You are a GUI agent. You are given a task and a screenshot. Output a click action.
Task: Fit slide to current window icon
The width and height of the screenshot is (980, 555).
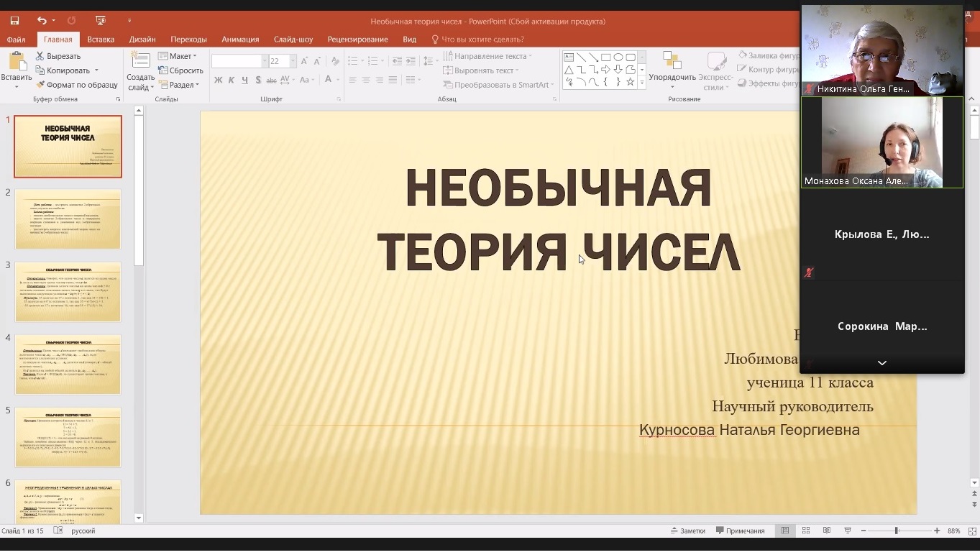coord(972,531)
